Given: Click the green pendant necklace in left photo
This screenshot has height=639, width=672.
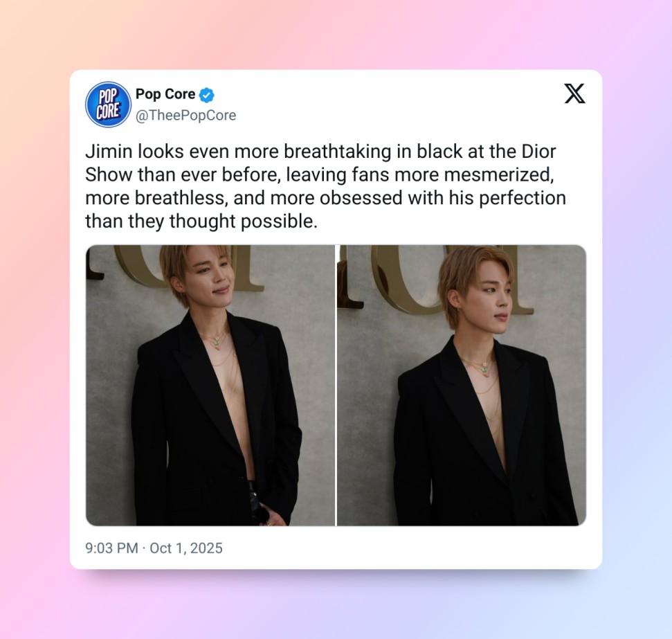Looking at the screenshot, I should point(217,342).
